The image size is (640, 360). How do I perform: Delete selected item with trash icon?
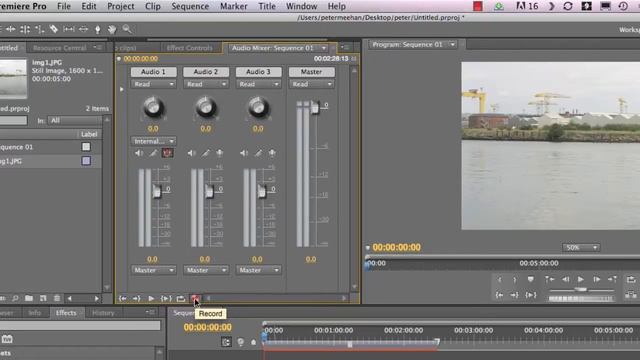click(x=57, y=298)
